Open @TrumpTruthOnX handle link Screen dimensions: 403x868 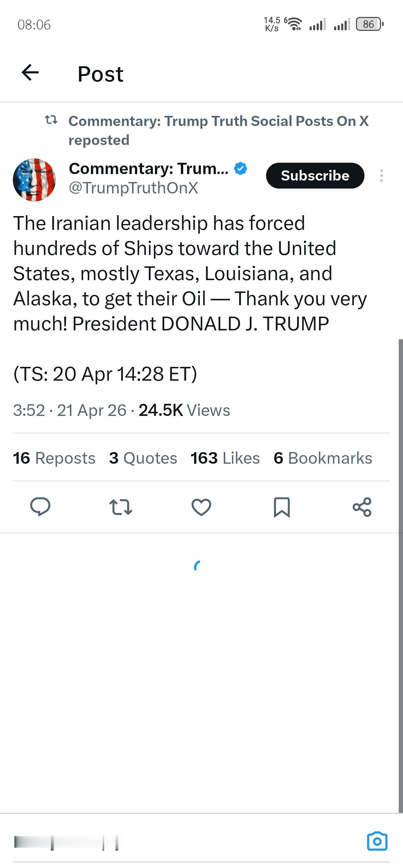click(x=133, y=188)
